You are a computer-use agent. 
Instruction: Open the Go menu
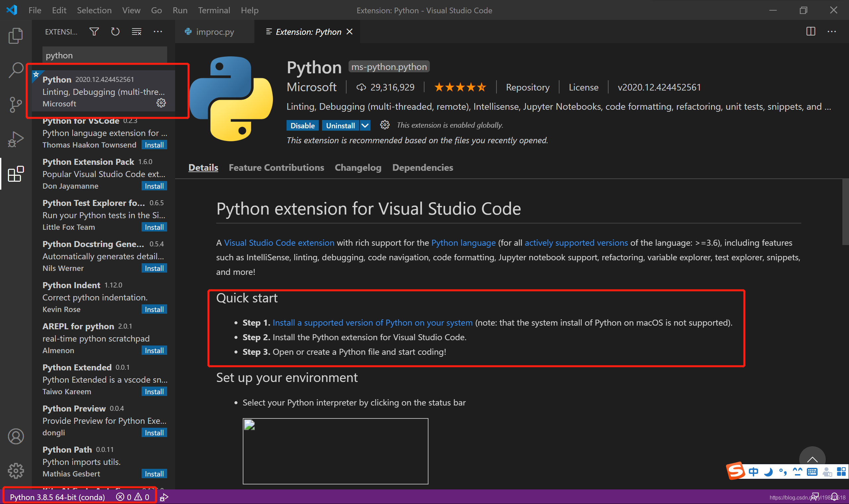pyautogui.click(x=156, y=10)
